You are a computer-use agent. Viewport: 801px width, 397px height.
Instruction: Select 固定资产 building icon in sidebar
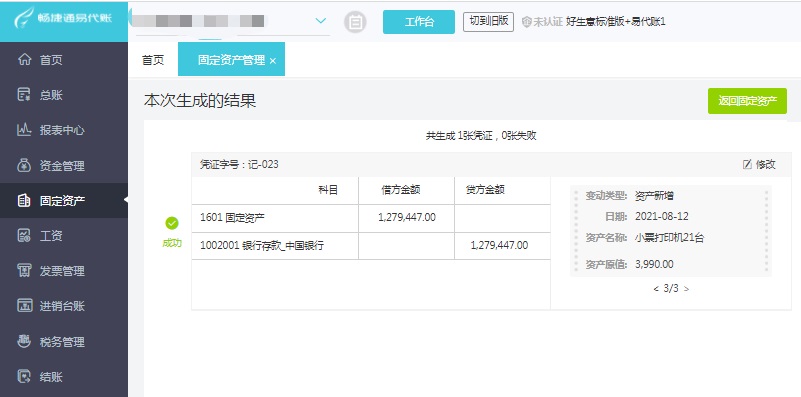24,200
